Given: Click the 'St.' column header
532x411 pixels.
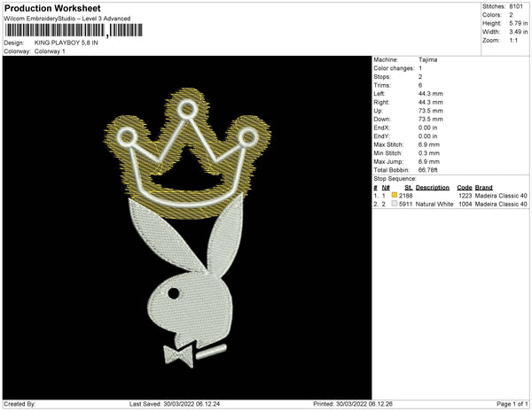Looking at the screenshot, I should [x=409, y=188].
